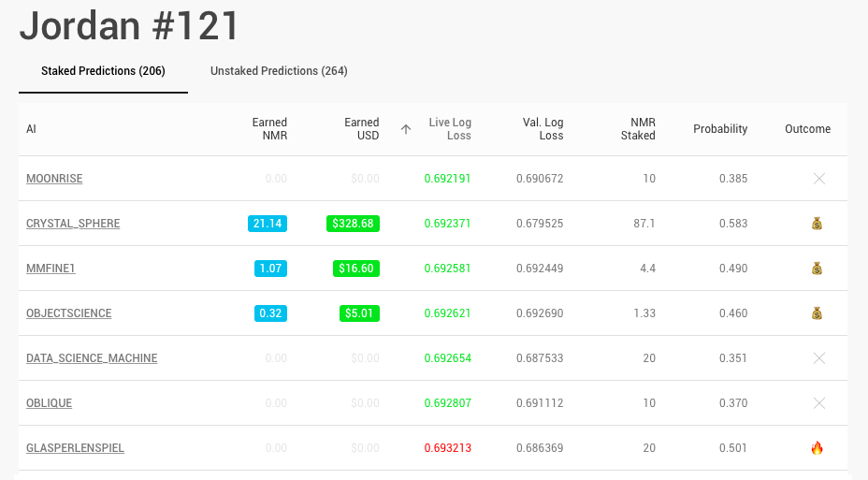Click the Outcome column header
The width and height of the screenshot is (868, 480).
point(807,129)
